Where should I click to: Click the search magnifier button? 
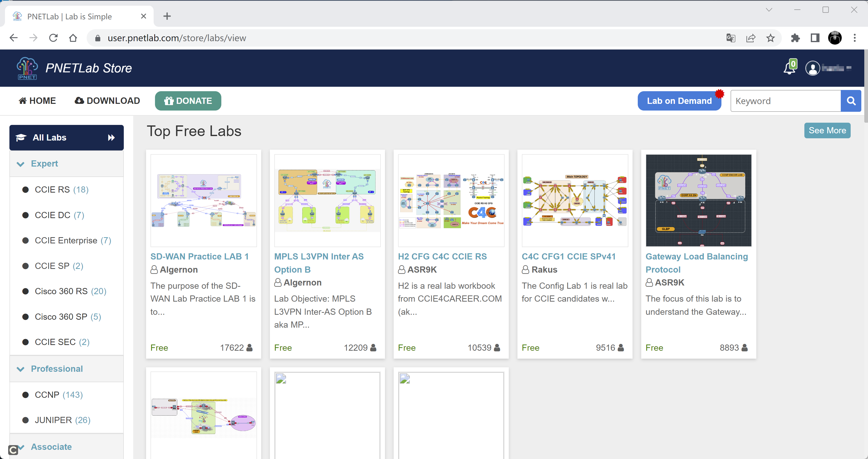pos(851,101)
